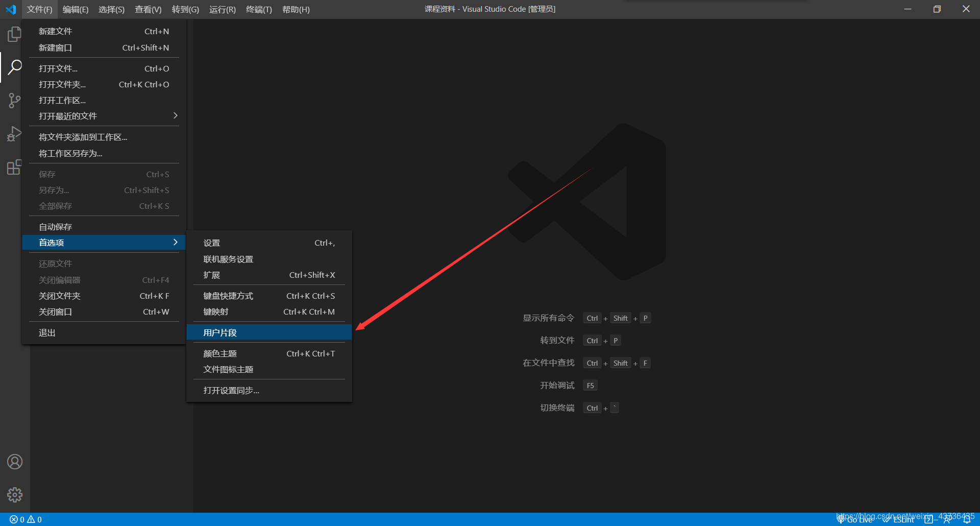Select 新建文件 from File menu
The width and height of the screenshot is (980, 526).
[104, 31]
